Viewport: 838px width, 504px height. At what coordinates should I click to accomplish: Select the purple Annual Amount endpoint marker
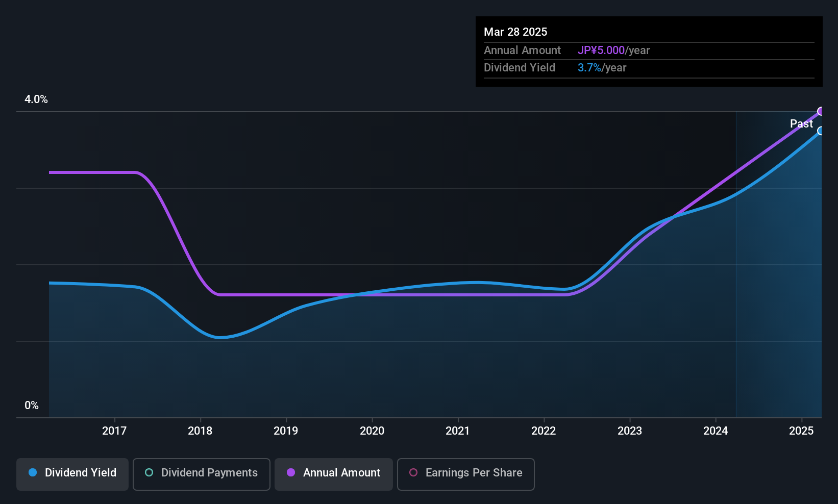[x=821, y=111]
